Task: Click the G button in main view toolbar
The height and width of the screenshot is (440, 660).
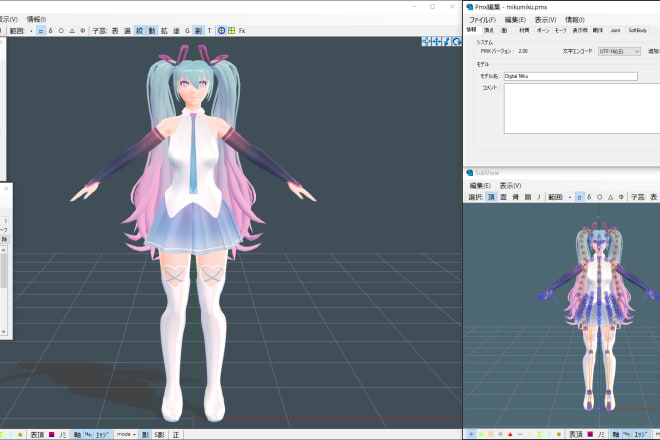Action: pos(187,31)
